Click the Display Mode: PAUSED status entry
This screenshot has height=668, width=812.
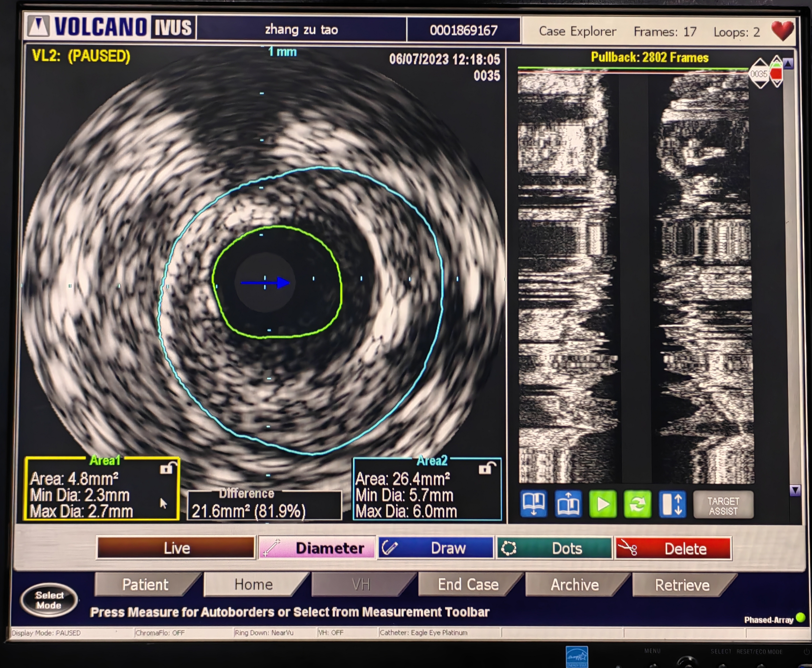pos(46,633)
